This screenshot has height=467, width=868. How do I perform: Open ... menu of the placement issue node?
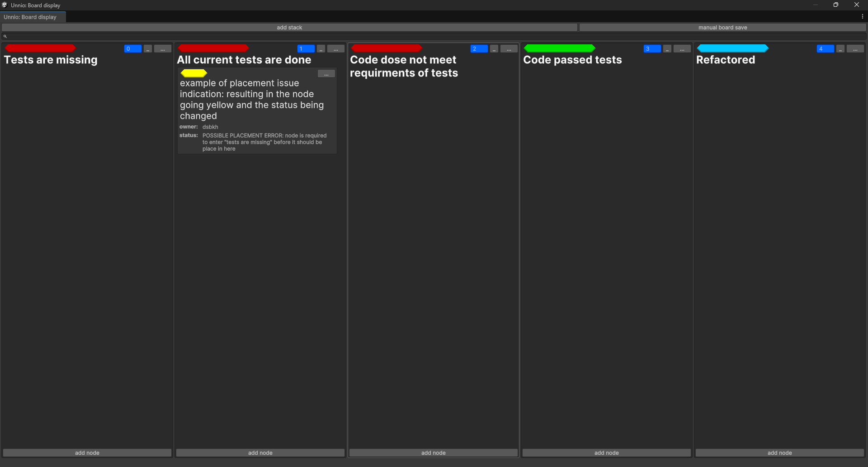[x=326, y=74]
